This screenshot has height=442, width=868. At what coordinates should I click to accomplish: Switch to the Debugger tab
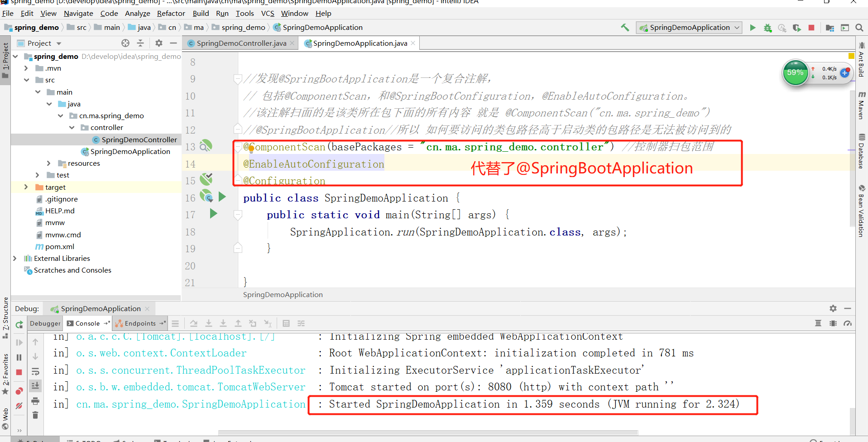45,323
